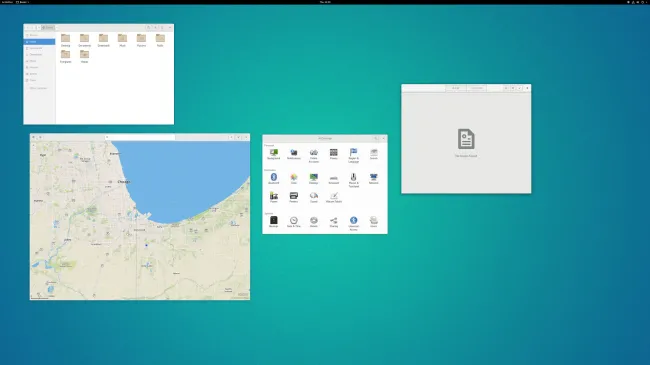Open Displays settings panel
Screen dimensions: 650x365
tap(314, 178)
